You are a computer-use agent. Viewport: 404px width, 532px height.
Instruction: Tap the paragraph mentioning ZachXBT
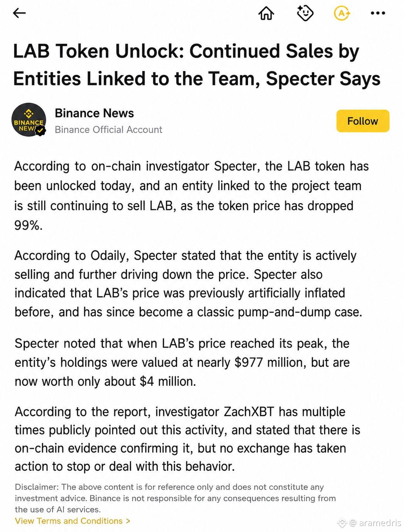click(x=187, y=439)
